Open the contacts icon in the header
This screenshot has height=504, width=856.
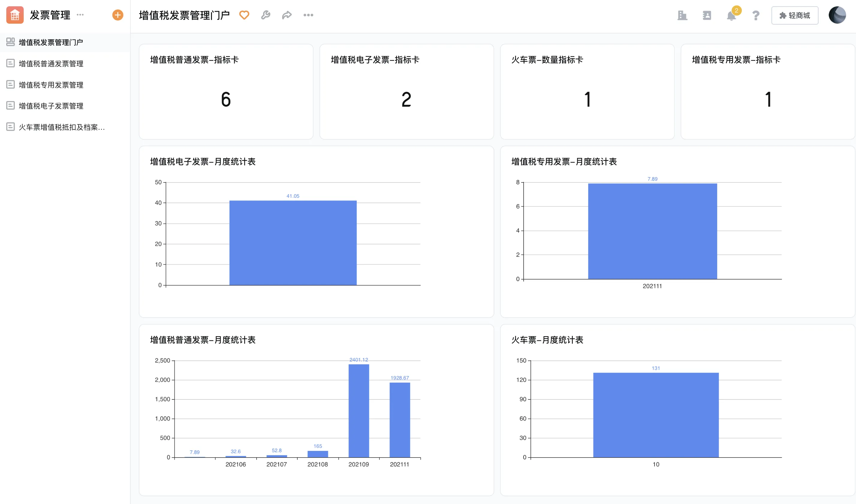coord(706,15)
